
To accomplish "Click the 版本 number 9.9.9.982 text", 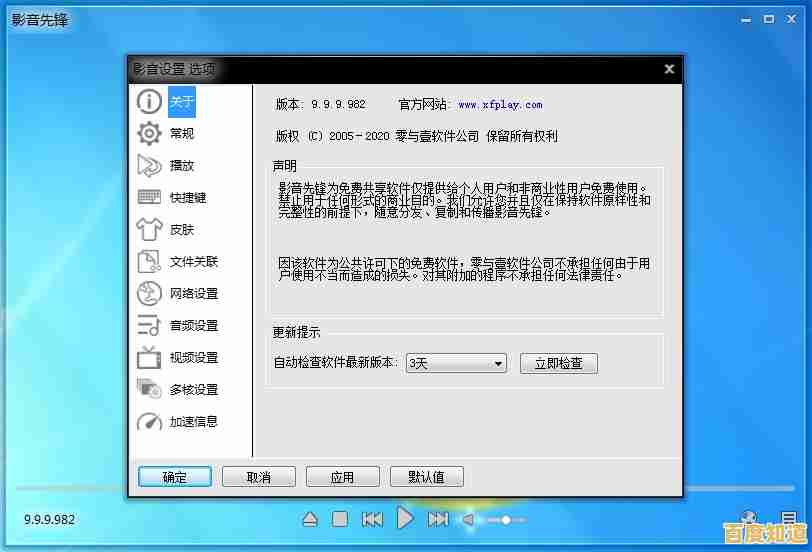I will click(339, 105).
